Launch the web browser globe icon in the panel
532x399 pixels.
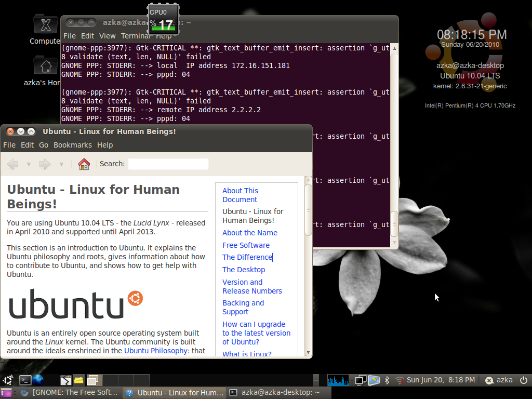(38, 380)
